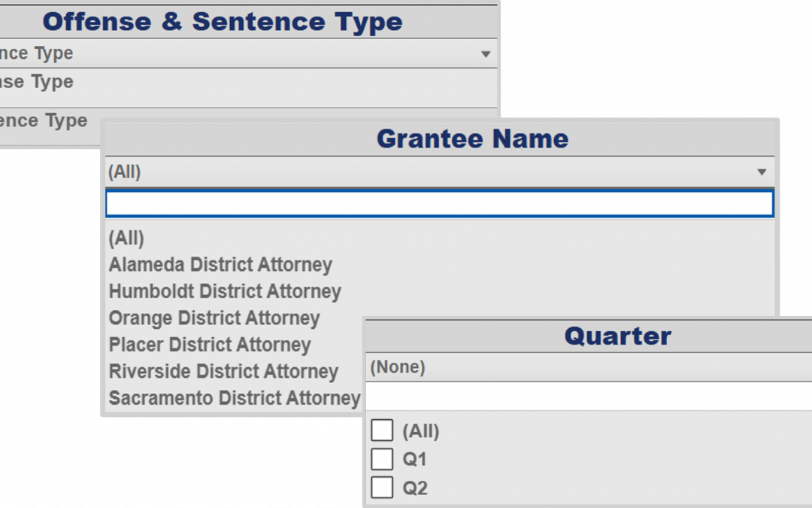The width and height of the screenshot is (812, 508).
Task: Choose Placer District Attorney option
Action: (210, 345)
